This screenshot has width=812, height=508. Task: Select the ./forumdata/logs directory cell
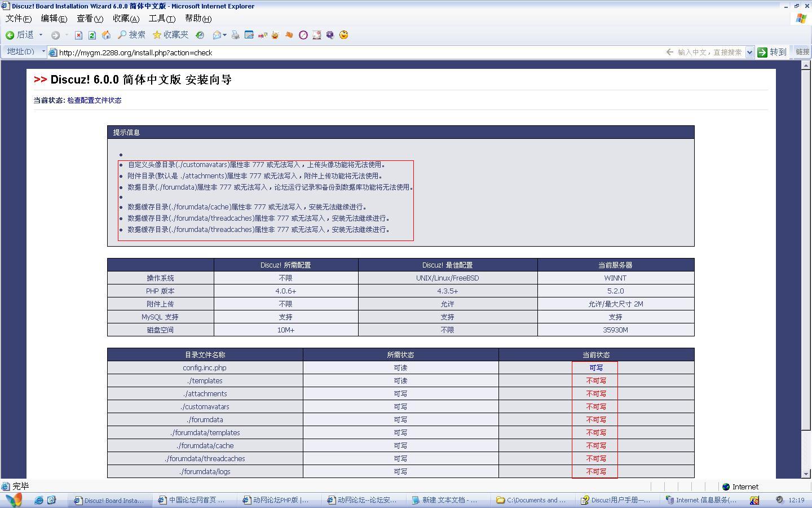click(205, 471)
